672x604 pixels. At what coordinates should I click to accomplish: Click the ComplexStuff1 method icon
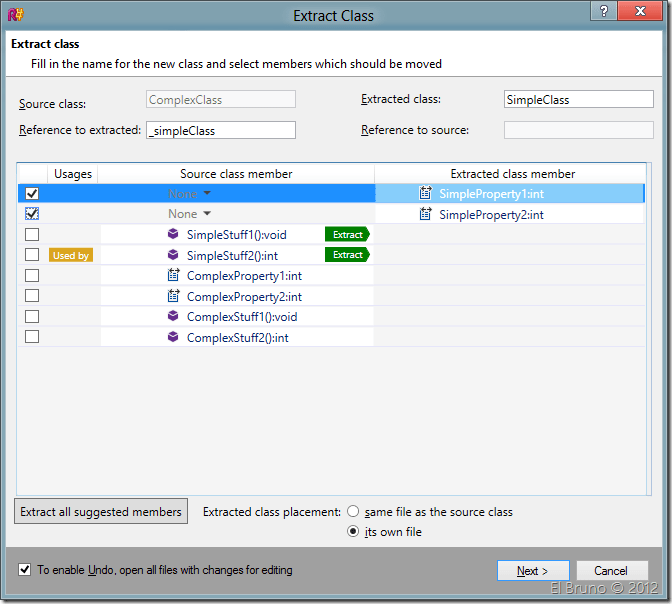click(x=173, y=317)
